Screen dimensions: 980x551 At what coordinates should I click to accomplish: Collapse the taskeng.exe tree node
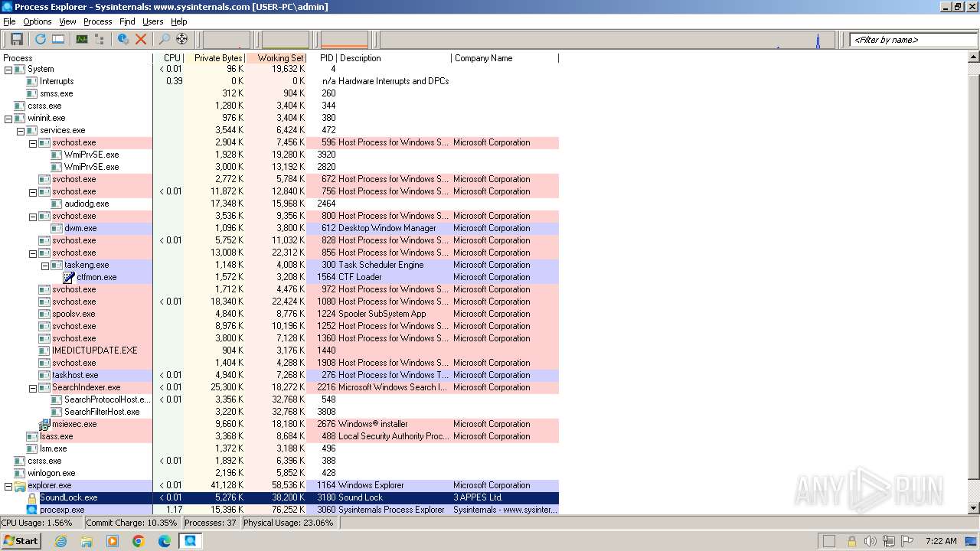pos(45,265)
